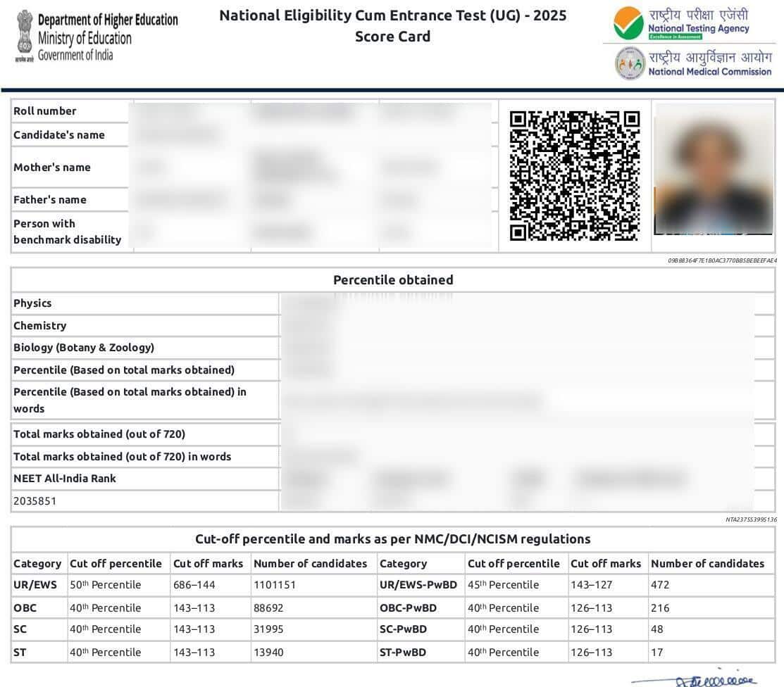784x687 pixels.
Task: Click the Candidate's name label
Action: click(x=59, y=135)
